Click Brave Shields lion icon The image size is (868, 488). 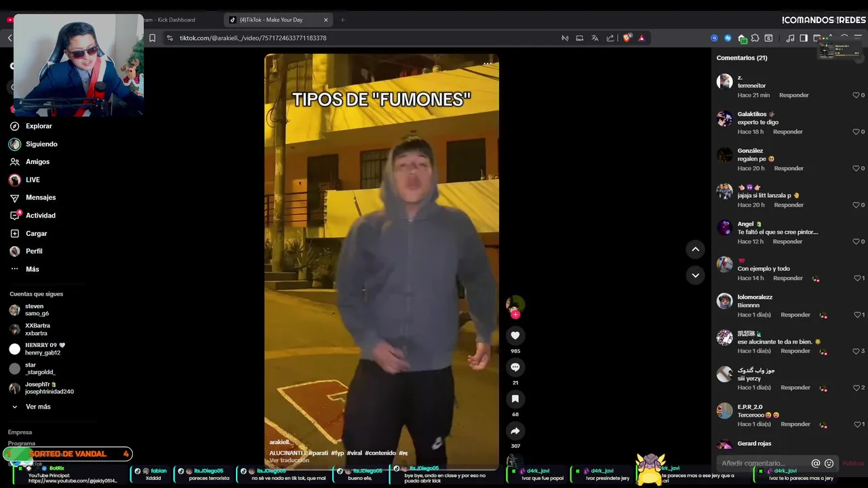[x=627, y=38]
